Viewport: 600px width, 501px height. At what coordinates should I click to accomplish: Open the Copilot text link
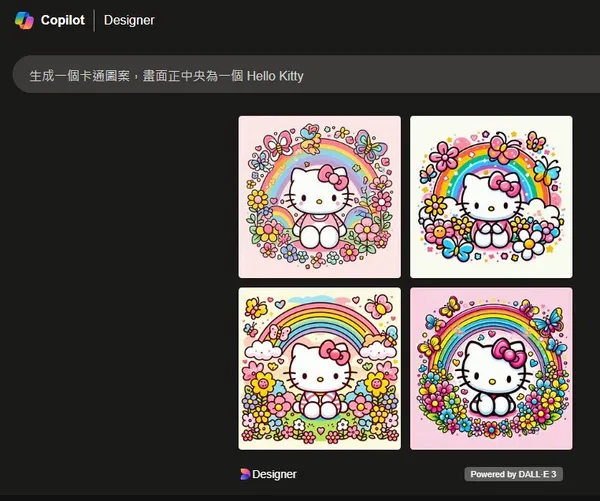coord(63,20)
